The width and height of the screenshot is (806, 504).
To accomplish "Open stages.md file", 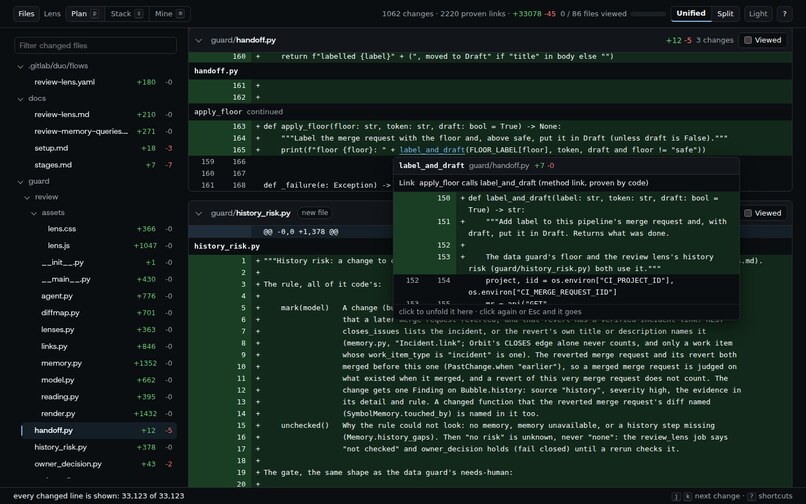I will (97, 165).
